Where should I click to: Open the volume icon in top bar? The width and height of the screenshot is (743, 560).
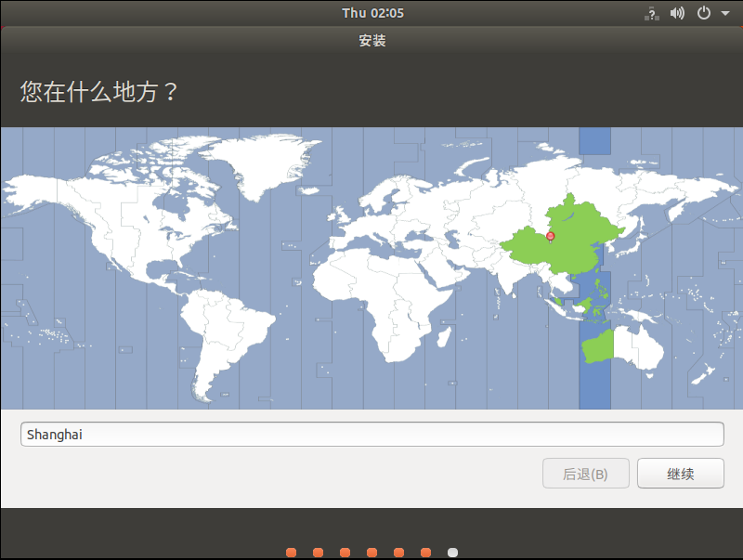pos(677,13)
